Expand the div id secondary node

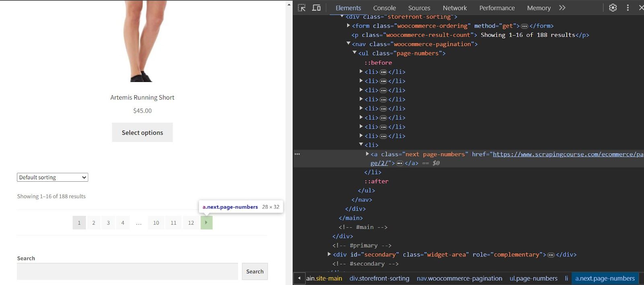(329, 254)
